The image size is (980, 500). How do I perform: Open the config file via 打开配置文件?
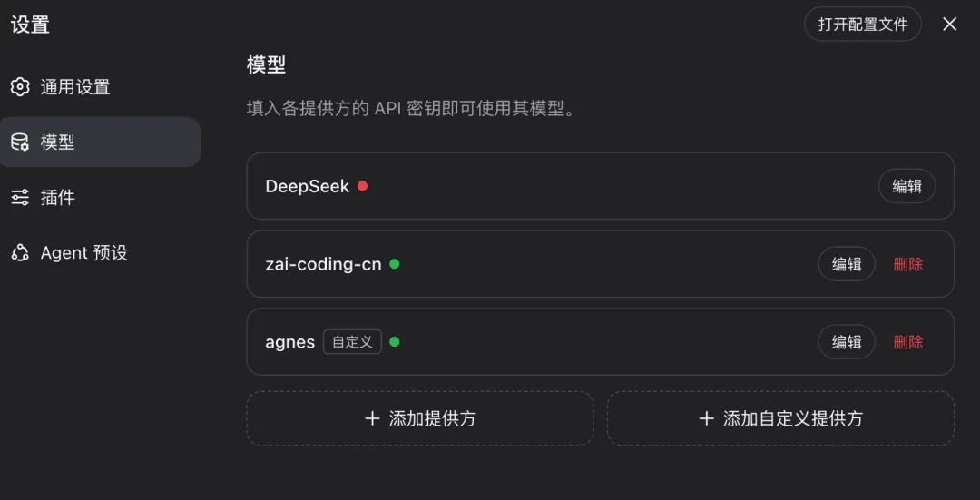863,25
